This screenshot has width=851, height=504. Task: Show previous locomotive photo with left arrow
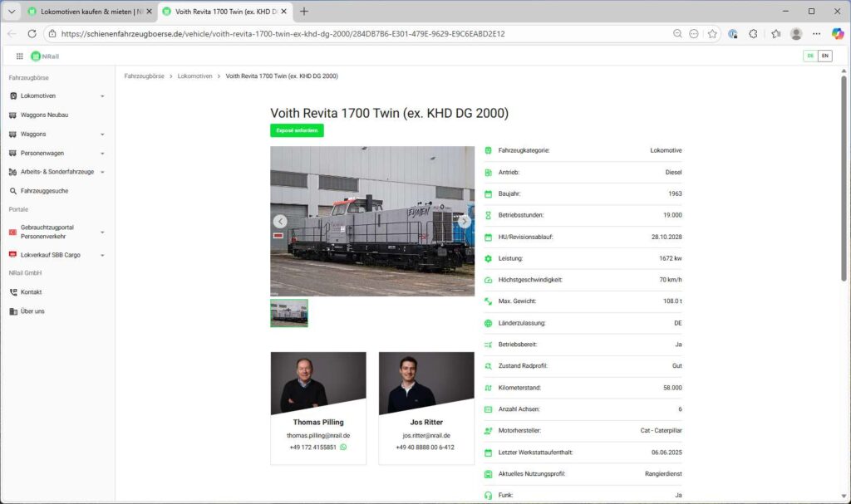tap(280, 221)
